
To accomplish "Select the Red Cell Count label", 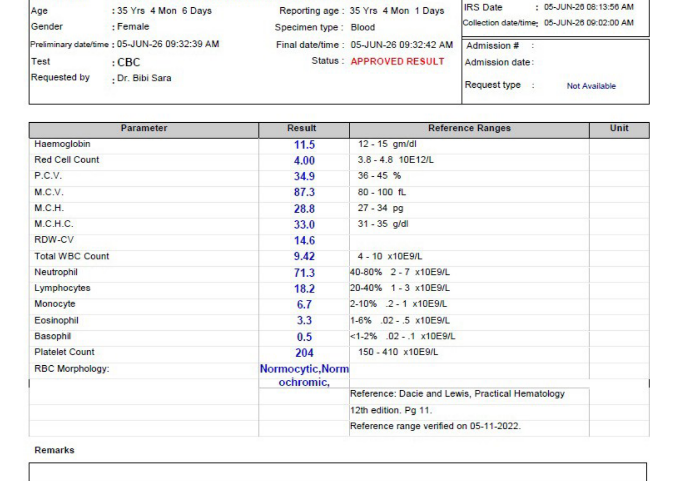I will [67, 160].
